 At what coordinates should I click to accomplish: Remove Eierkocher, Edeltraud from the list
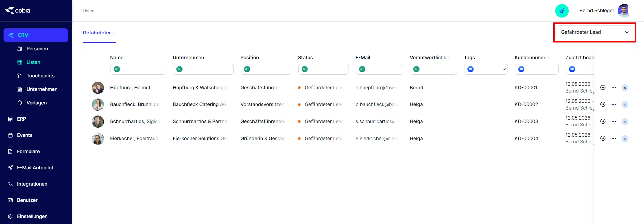tap(625, 139)
